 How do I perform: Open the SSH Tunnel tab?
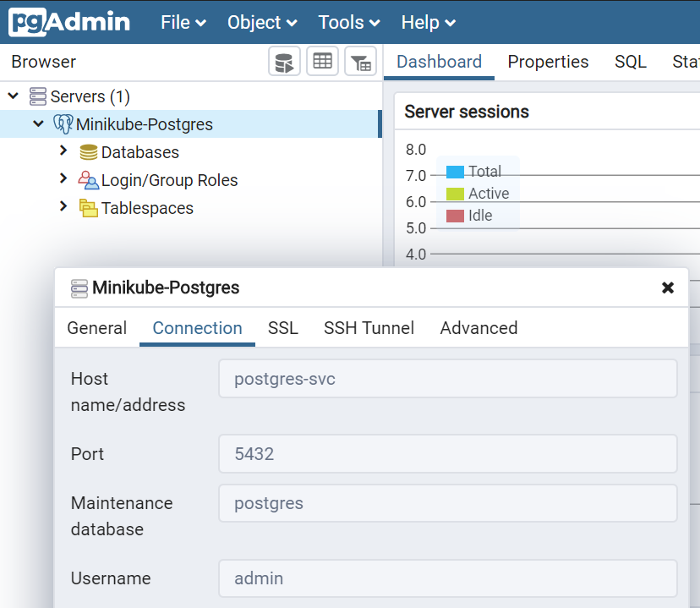(369, 328)
